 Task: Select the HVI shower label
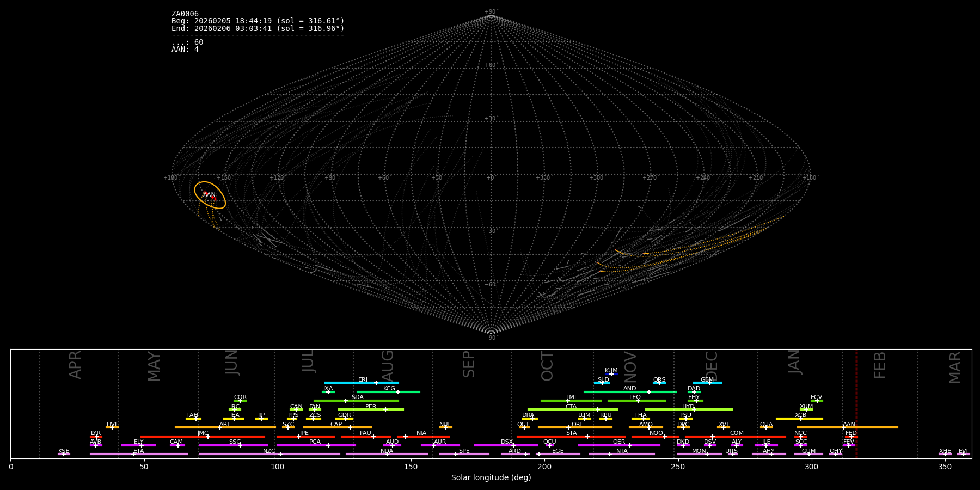coord(112,425)
